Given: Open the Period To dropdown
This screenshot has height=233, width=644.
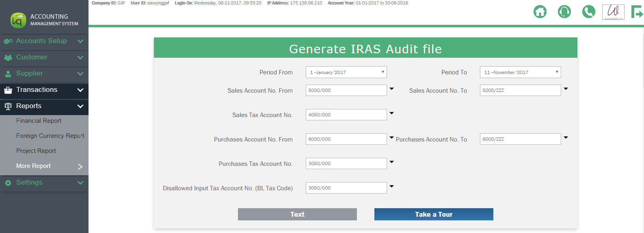Looking at the screenshot, I should tap(520, 72).
